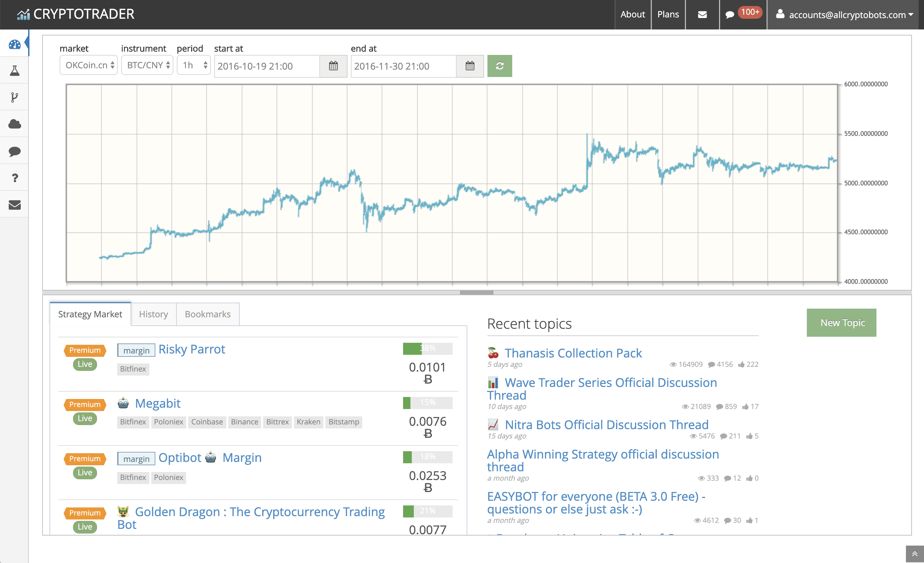Screen dimensions: 924x563
Task: Click the scroll-to-top double chevron button
Action: pos(915,554)
